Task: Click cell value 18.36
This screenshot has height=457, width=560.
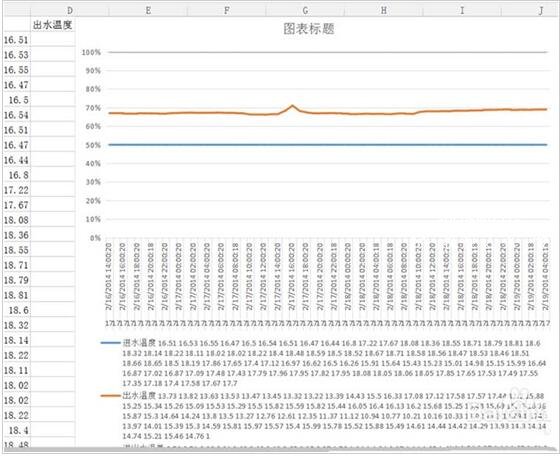Action: [x=16, y=235]
